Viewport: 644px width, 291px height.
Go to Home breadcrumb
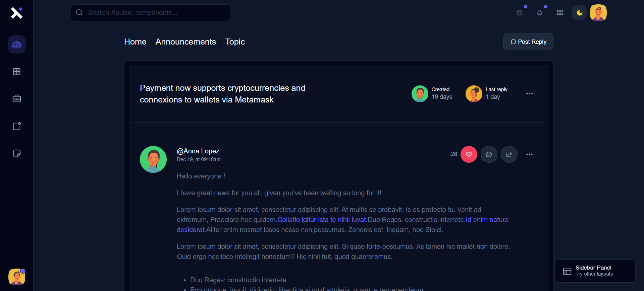coord(135,42)
